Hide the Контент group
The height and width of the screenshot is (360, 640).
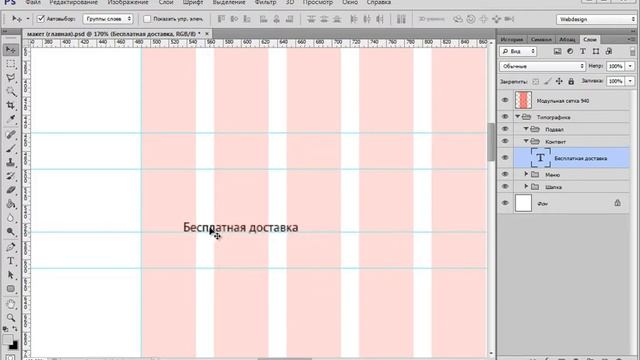point(505,141)
